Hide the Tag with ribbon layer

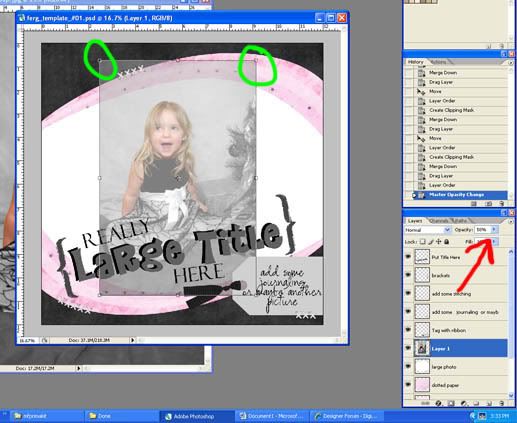pos(408,329)
